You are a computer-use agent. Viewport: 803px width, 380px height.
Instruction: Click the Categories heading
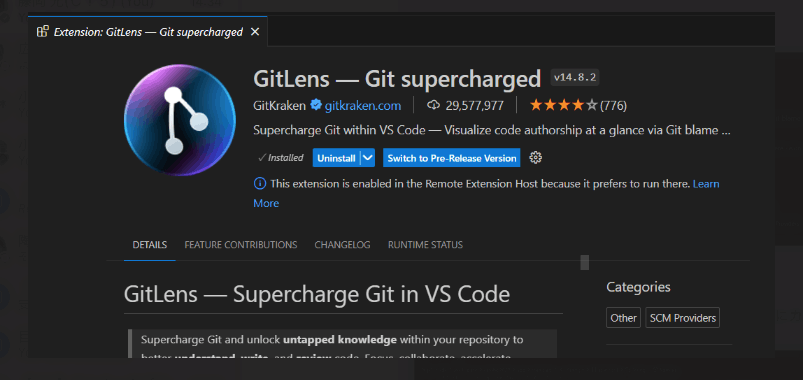click(638, 287)
